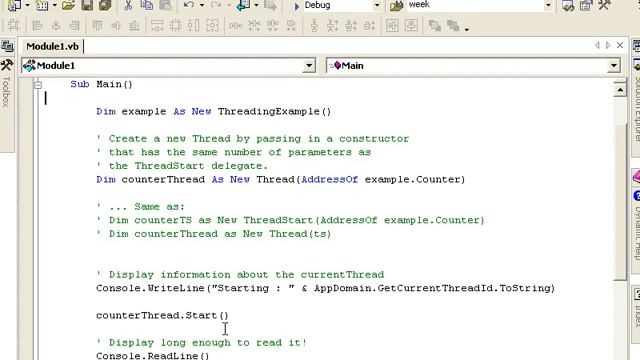640x360 pixels.
Task: Click the Open File folder icon
Action: click(x=69, y=5)
